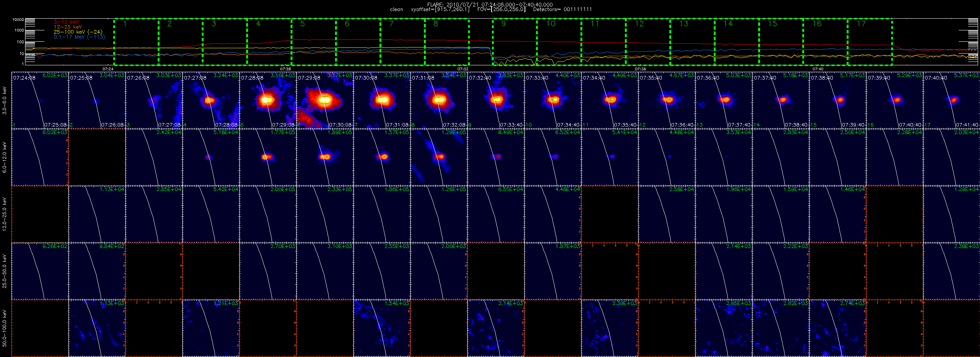Pick interval box 15 on the lightcurve plot

pyautogui.click(x=781, y=41)
